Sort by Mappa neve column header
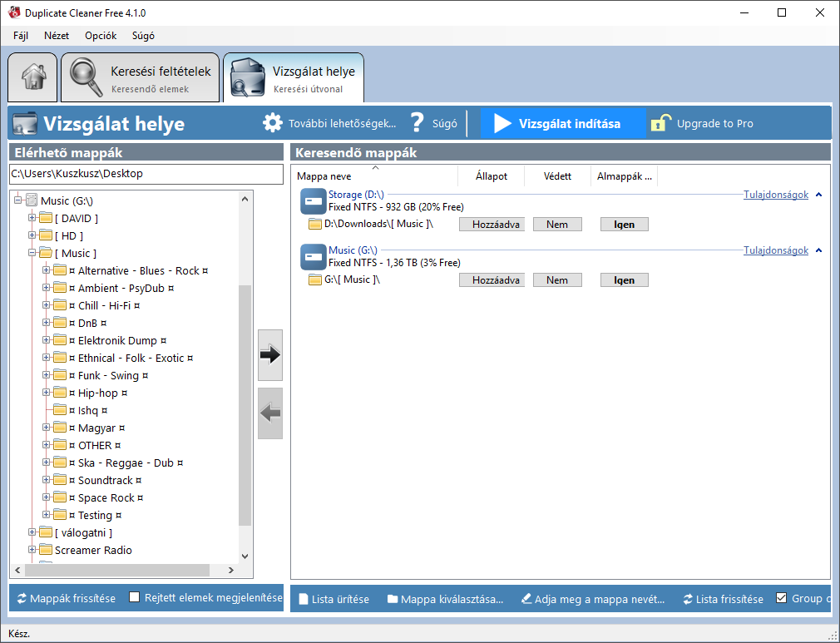 tap(375, 176)
